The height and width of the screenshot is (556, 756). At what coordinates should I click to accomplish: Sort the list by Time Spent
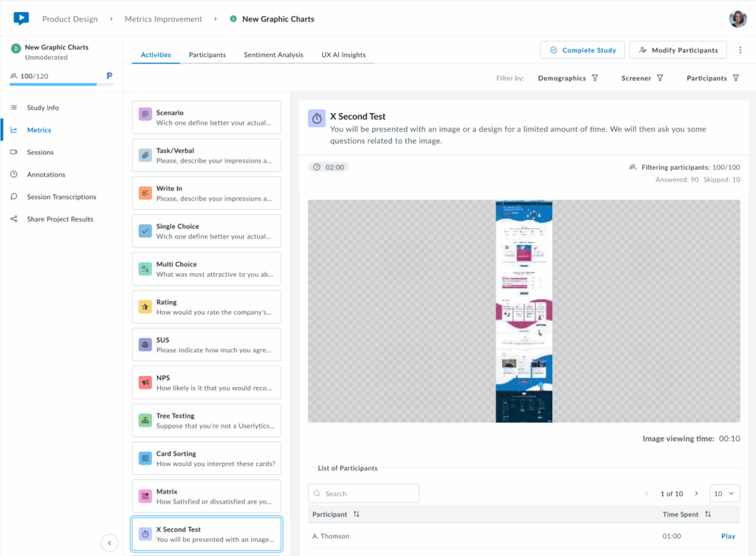tap(707, 514)
